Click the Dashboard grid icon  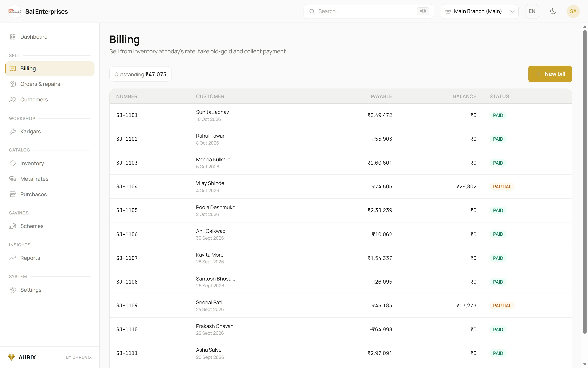click(13, 37)
